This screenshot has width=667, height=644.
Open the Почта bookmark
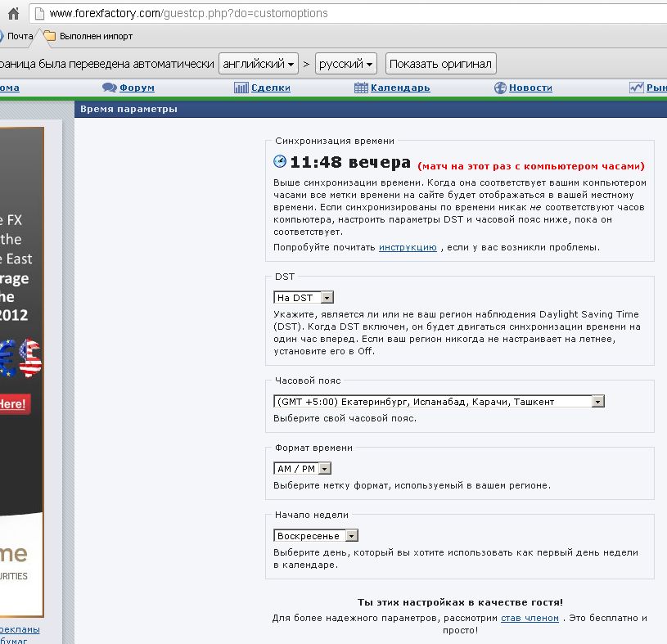click(x=16, y=36)
